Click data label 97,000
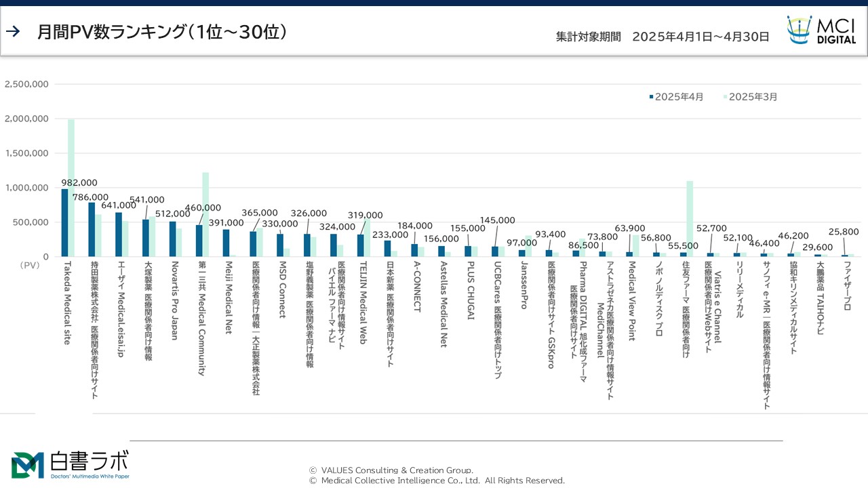The image size is (868, 488). point(522,242)
